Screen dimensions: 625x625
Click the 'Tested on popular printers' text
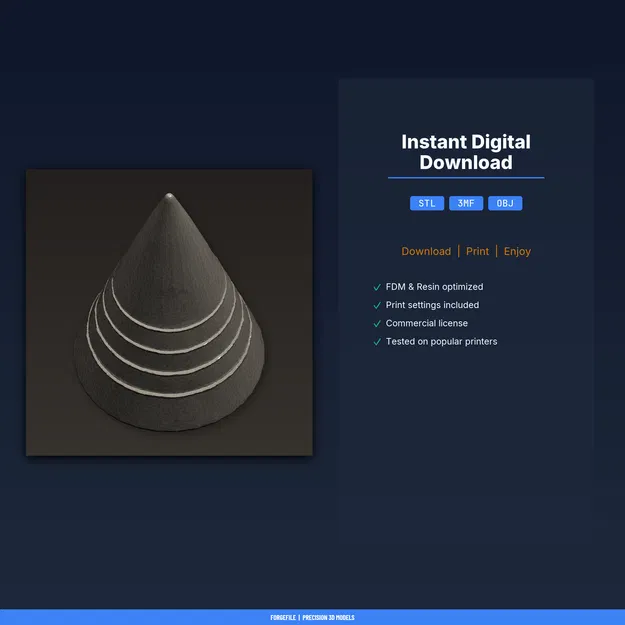[441, 342]
